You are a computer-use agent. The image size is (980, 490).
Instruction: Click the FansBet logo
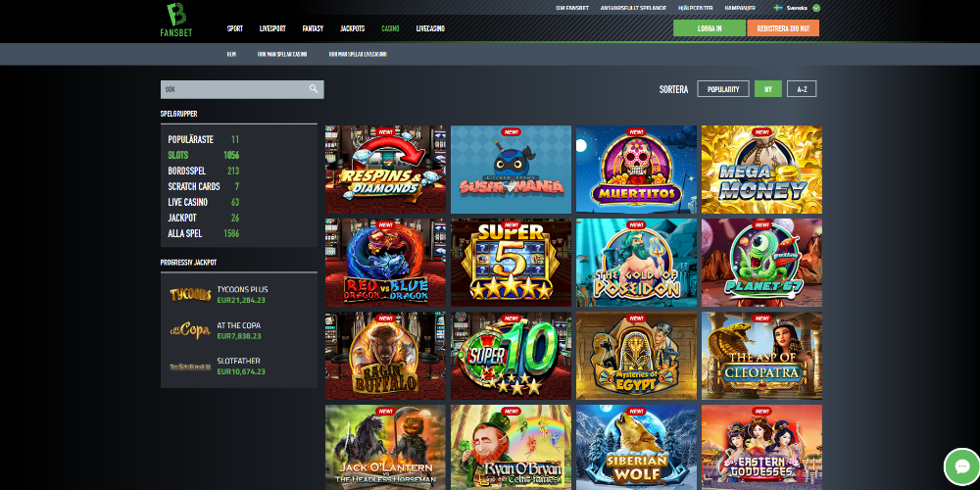[176, 20]
